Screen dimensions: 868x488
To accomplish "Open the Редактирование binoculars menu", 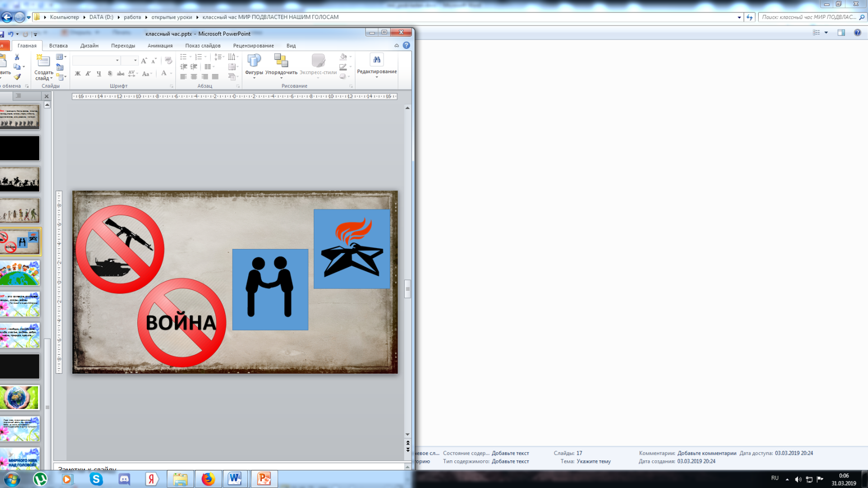I will point(377,65).
